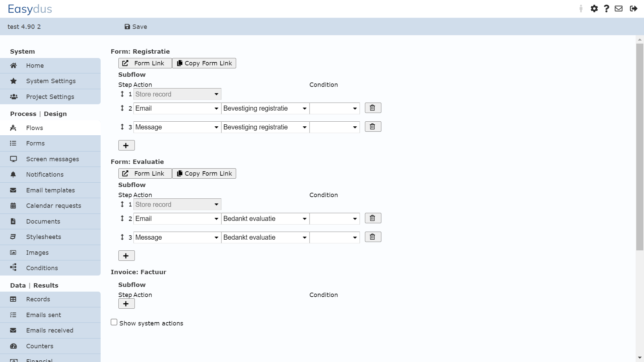Delete step 2 Email in Registratie
Viewport: 644px width, 362px height.
[373, 108]
